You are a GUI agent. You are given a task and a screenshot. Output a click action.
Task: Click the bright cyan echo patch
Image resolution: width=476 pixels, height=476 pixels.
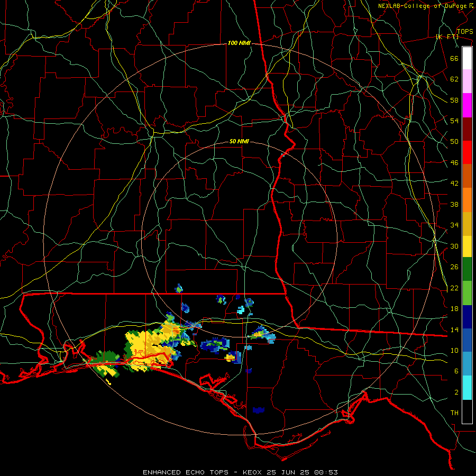tap(241, 310)
